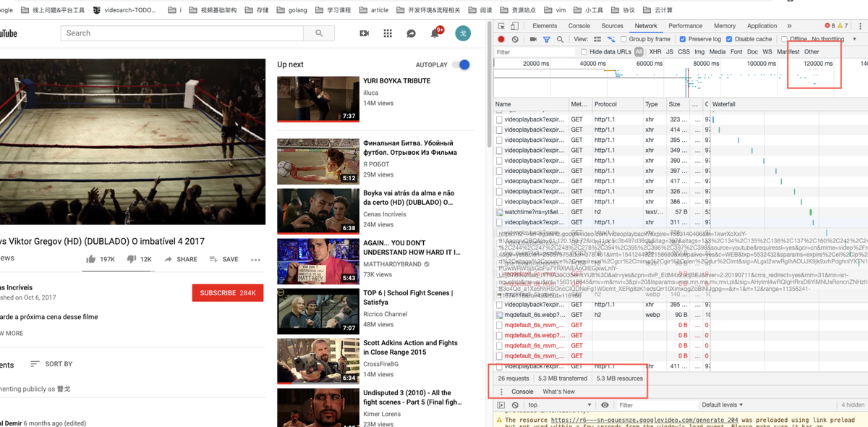Open the YouTube apps grid icon
Image resolution: width=868 pixels, height=427 pixels.
point(388,33)
